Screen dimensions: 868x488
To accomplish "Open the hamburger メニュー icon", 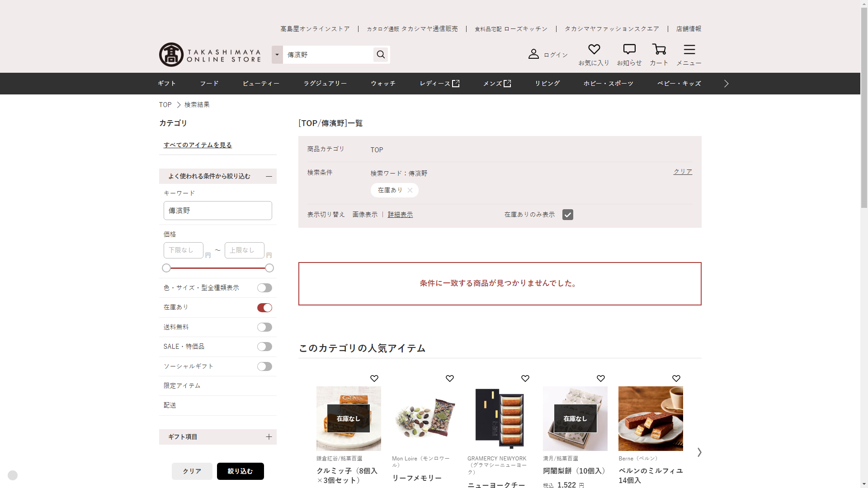I will (689, 49).
